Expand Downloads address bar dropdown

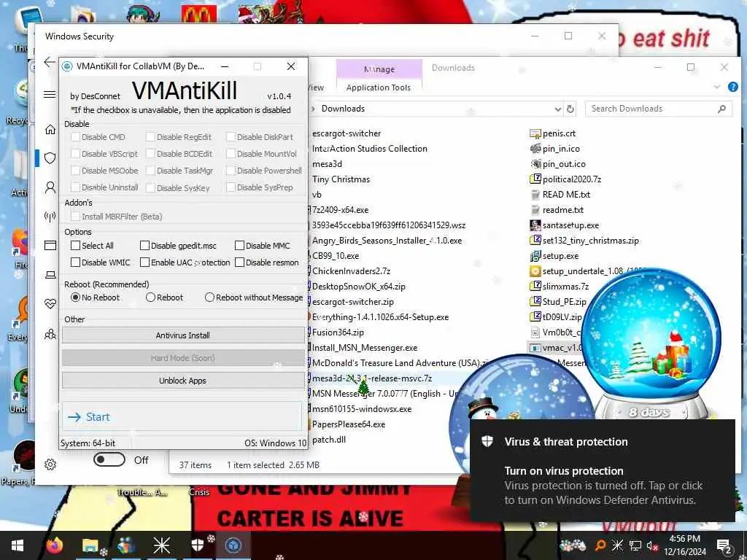(x=558, y=109)
